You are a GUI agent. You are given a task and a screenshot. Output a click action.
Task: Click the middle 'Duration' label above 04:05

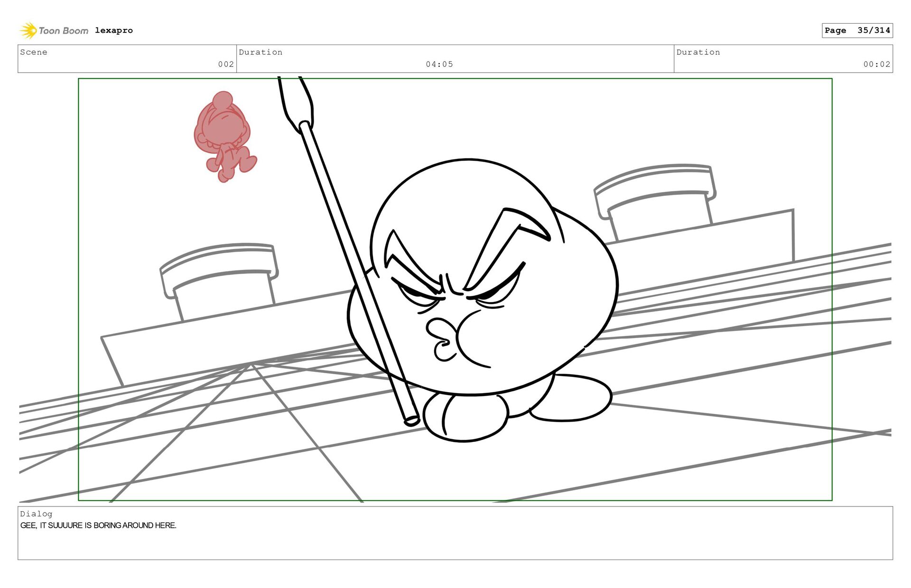click(260, 52)
